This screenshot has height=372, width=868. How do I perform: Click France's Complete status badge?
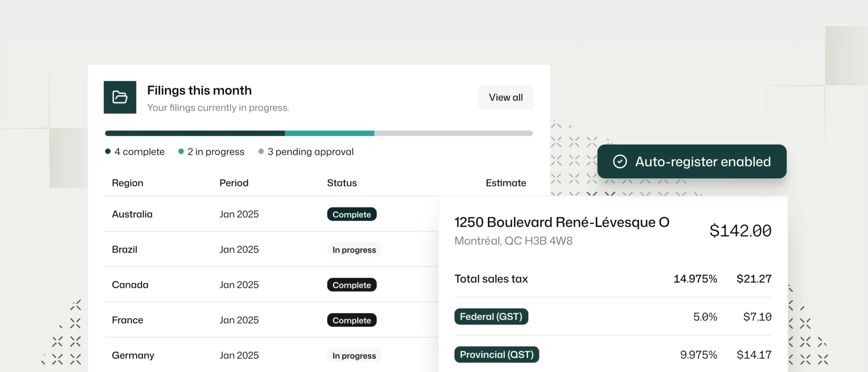[352, 320]
